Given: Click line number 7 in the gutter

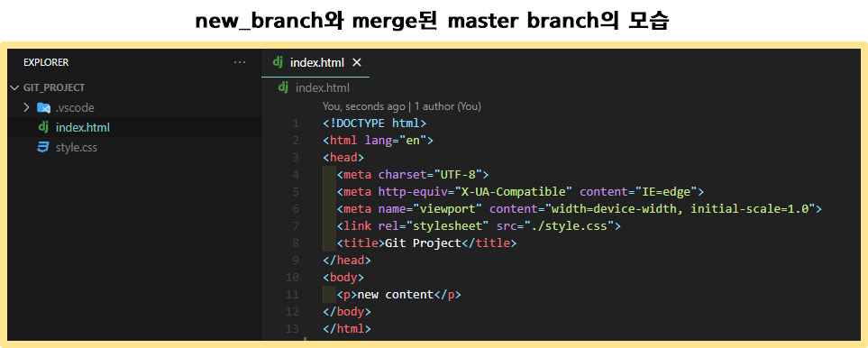Looking at the screenshot, I should pyautogui.click(x=296, y=225).
